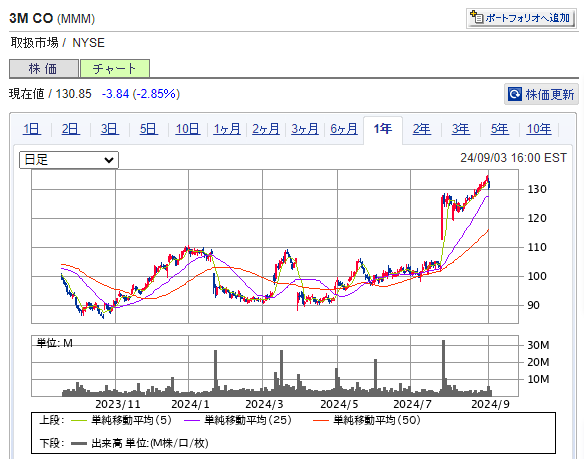The width and height of the screenshot is (584, 459).
Task: Click the tallest volume bar in late July
Action: click(x=443, y=368)
